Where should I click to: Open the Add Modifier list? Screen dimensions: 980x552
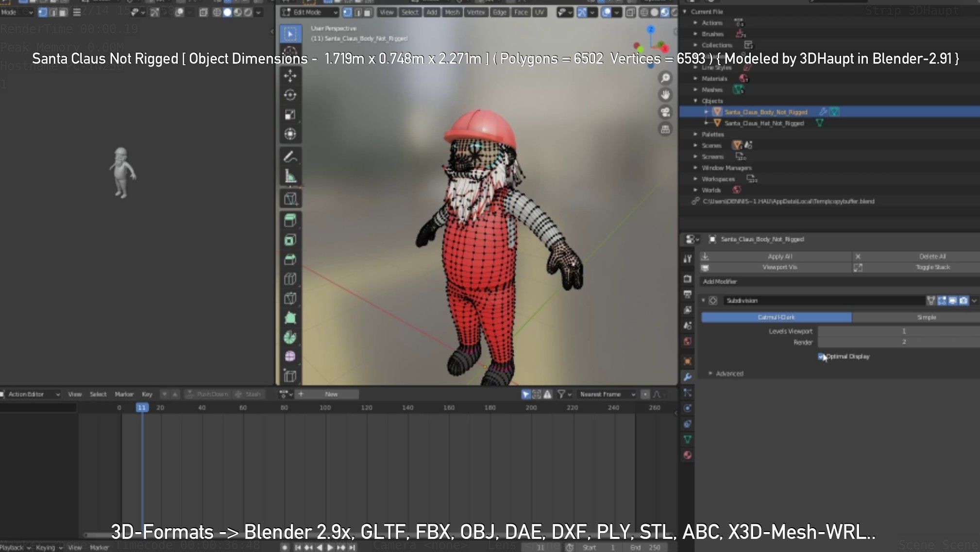point(840,282)
